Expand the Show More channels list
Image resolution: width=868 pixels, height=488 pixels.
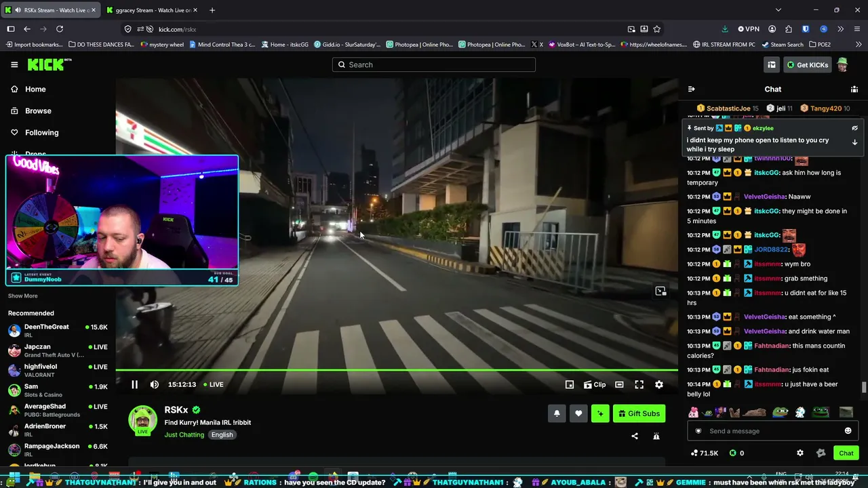pyautogui.click(x=23, y=296)
